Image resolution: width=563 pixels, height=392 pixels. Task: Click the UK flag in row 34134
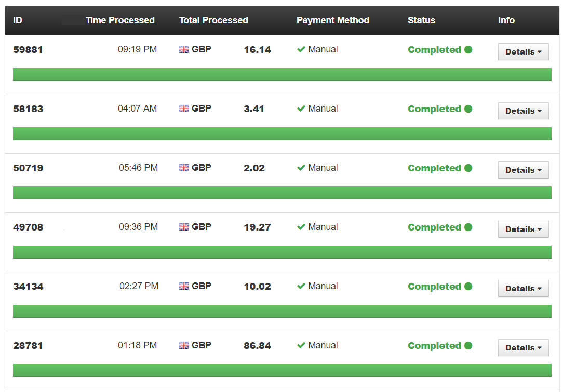tap(184, 286)
